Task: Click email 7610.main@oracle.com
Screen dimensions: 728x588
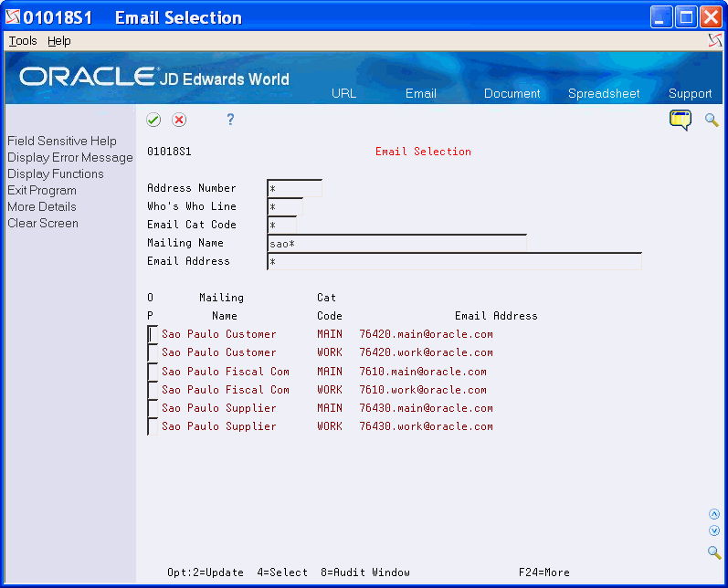Action: (x=423, y=372)
